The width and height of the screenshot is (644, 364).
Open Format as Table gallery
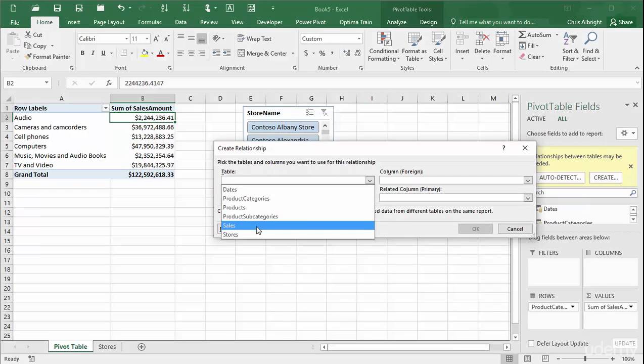[x=414, y=47]
